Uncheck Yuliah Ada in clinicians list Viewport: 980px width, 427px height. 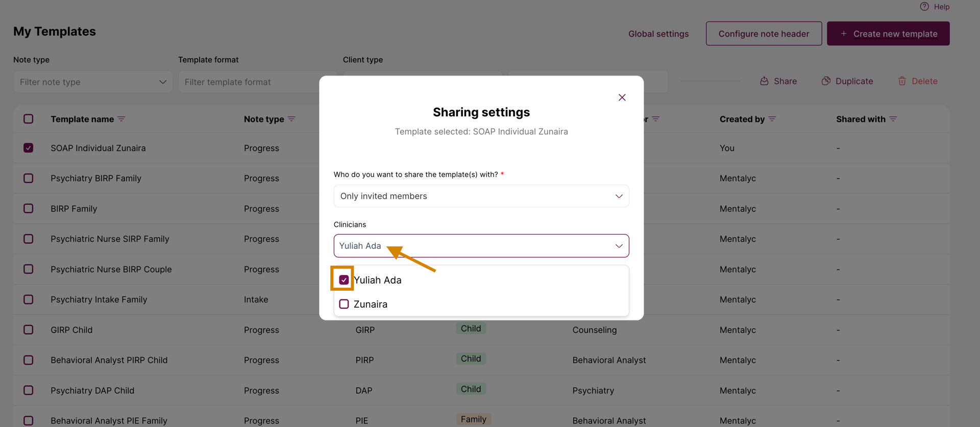344,280
